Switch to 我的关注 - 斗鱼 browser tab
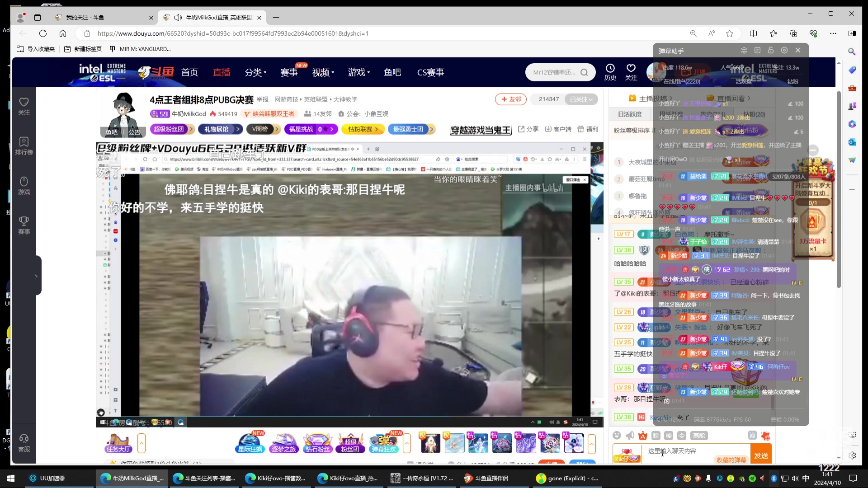868x488 pixels. tap(103, 18)
